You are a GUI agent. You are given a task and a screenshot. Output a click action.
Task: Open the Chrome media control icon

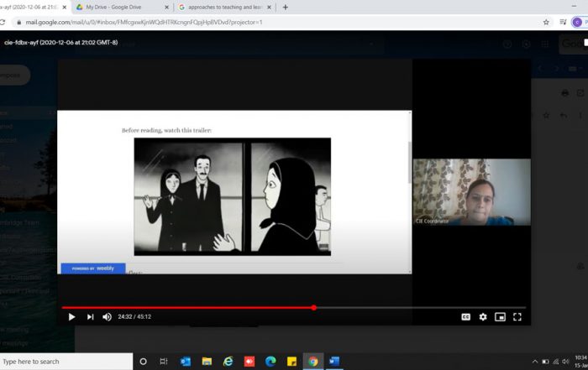[563, 22]
